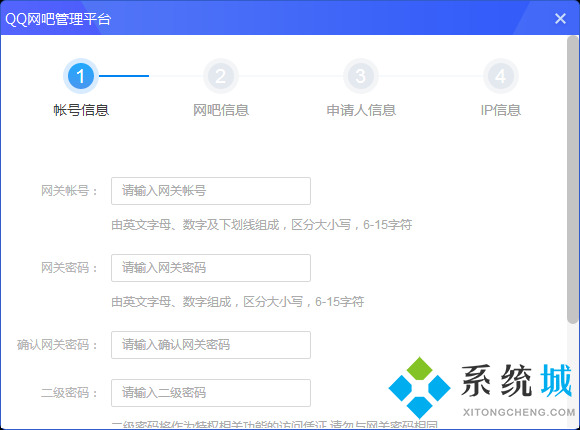Close the QQ网吧管理平台 window
580x430 pixels.
[560, 19]
